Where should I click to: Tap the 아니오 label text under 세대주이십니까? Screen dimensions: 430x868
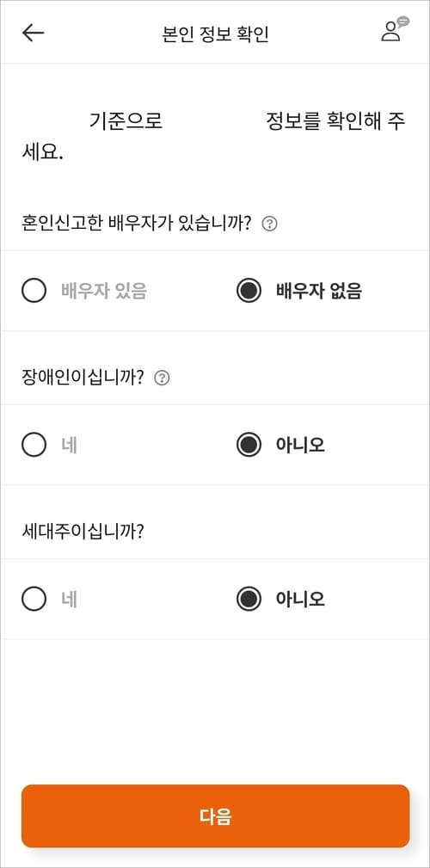(x=300, y=599)
